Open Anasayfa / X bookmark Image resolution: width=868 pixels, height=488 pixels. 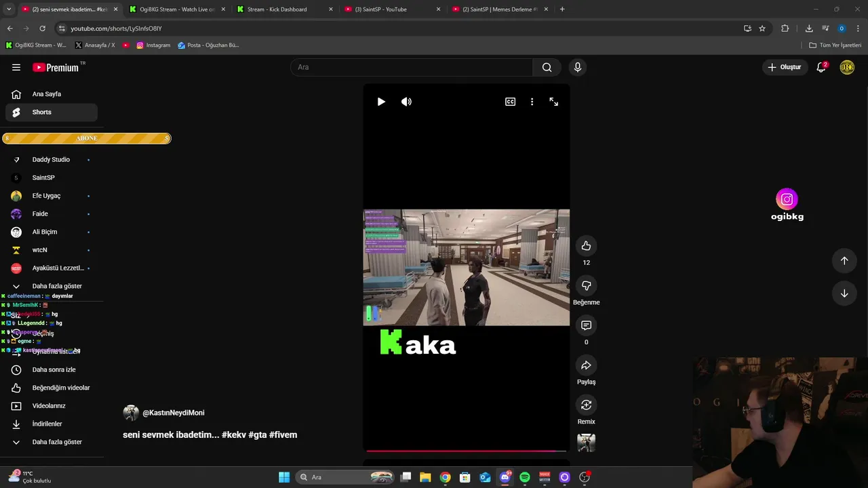click(x=94, y=45)
